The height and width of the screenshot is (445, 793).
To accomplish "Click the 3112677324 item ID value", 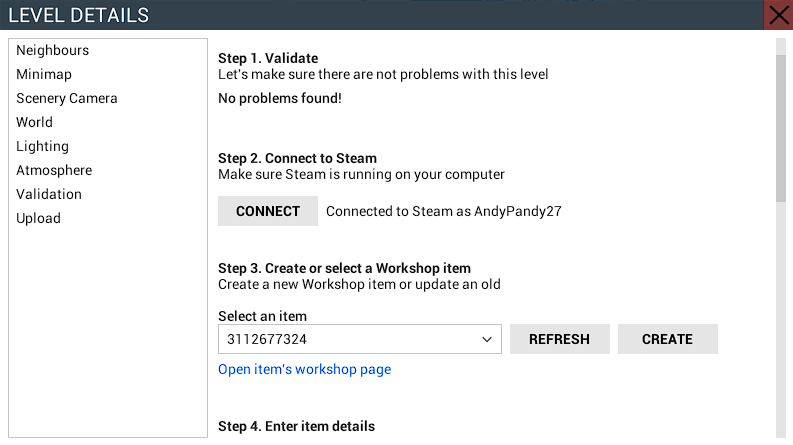I will click(x=267, y=339).
